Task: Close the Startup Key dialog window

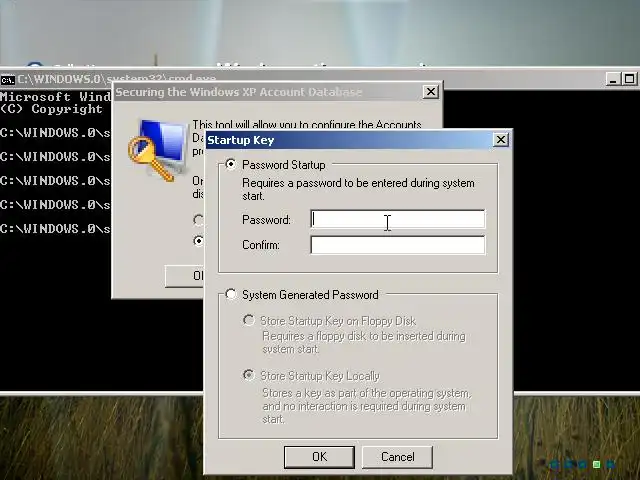Action: [x=500, y=140]
